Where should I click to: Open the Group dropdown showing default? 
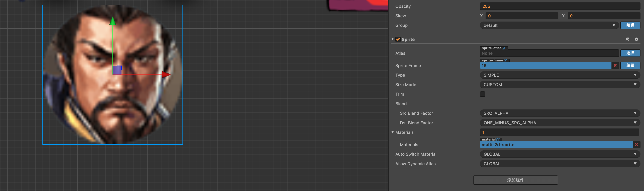pyautogui.click(x=549, y=25)
